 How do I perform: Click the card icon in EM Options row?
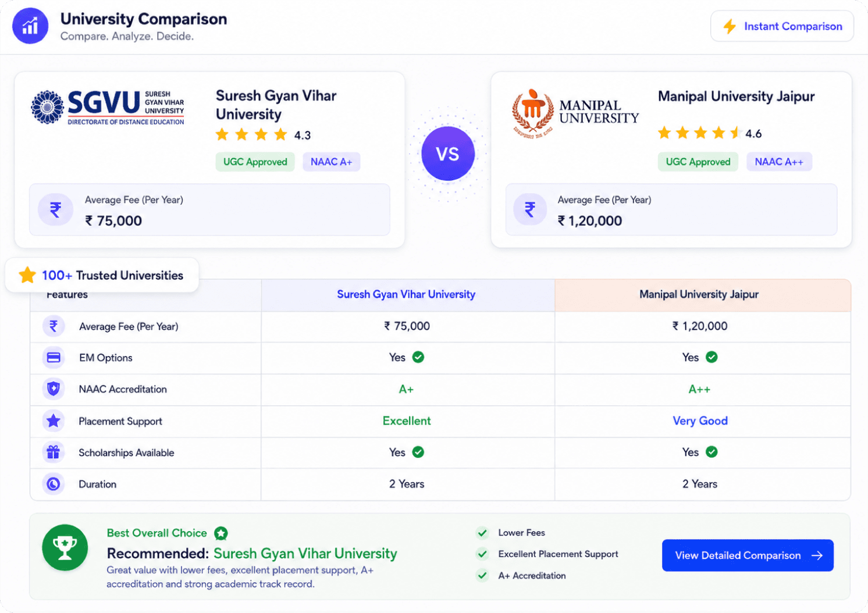click(x=54, y=358)
